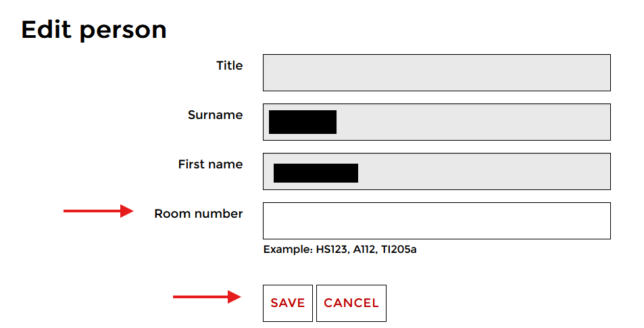Click the First name label
The height and width of the screenshot is (328, 644).
click(210, 164)
